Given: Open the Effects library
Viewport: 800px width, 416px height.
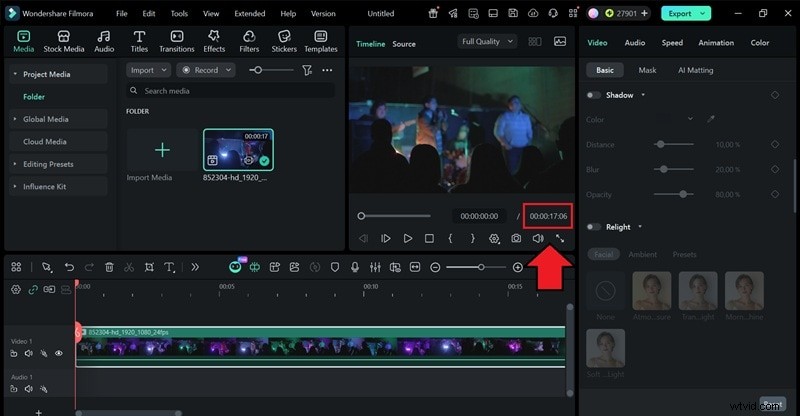Looking at the screenshot, I should 214,41.
